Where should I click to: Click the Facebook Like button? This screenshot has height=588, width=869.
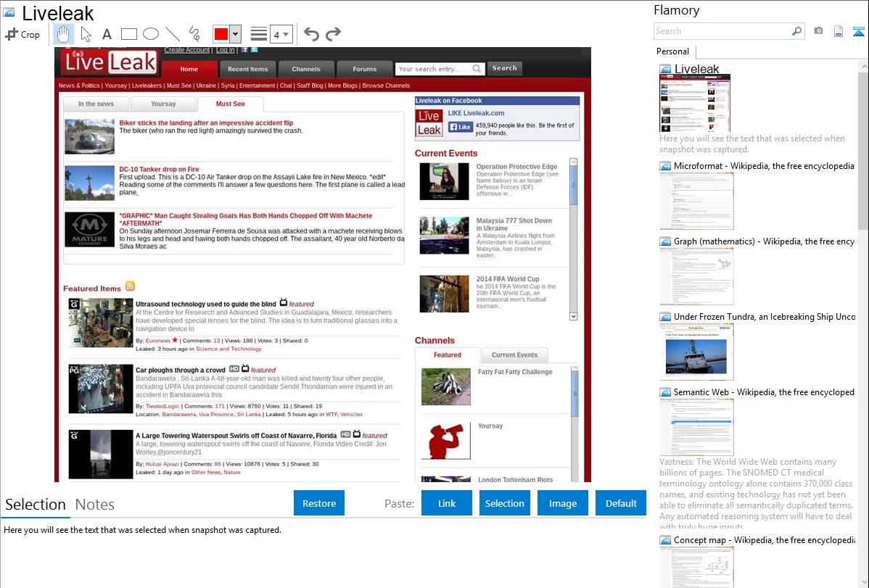click(461, 126)
